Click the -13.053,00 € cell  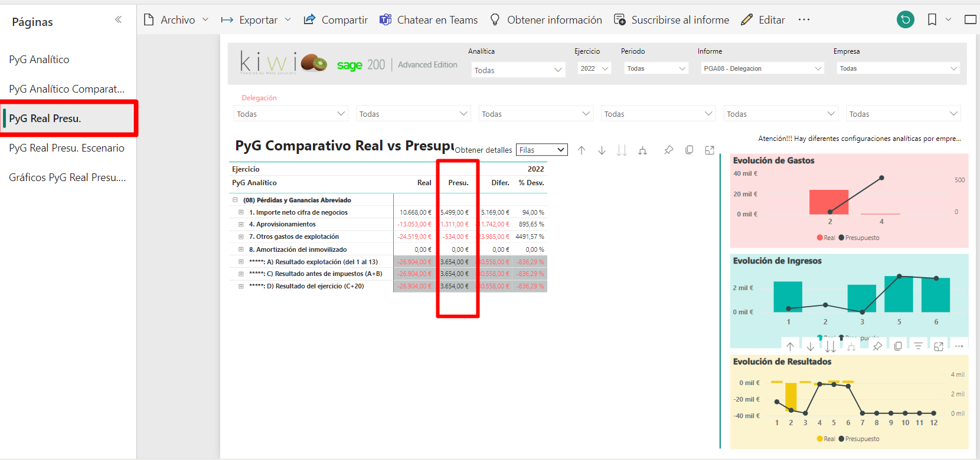click(x=414, y=224)
